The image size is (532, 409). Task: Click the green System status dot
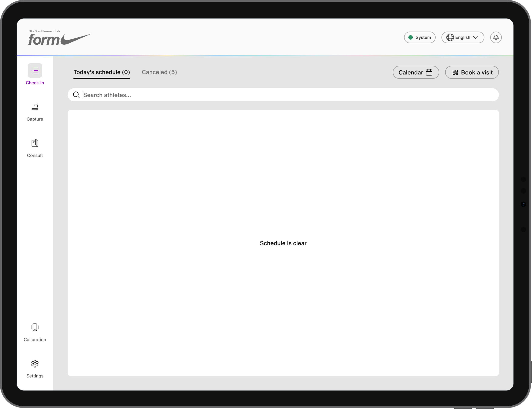tap(410, 37)
